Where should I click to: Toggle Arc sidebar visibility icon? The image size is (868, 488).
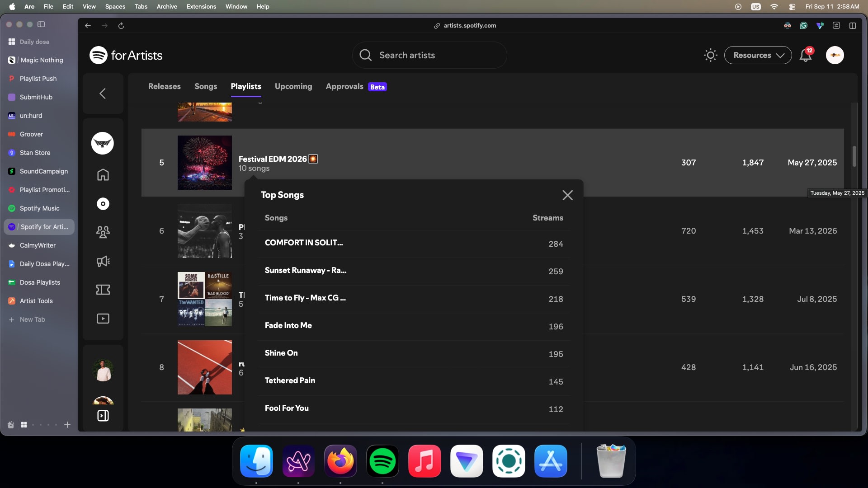[x=41, y=24]
